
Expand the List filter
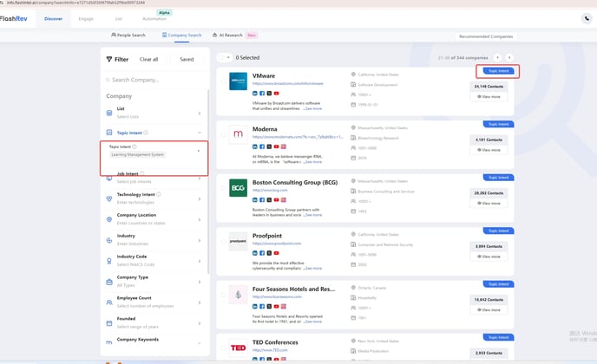tap(199, 114)
